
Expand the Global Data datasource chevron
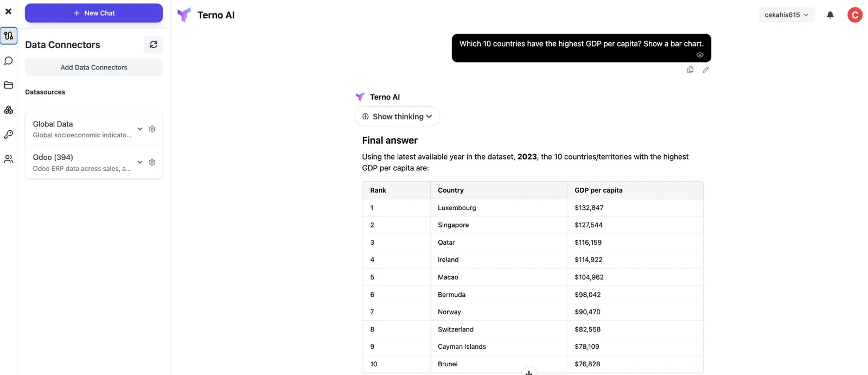[x=140, y=129]
